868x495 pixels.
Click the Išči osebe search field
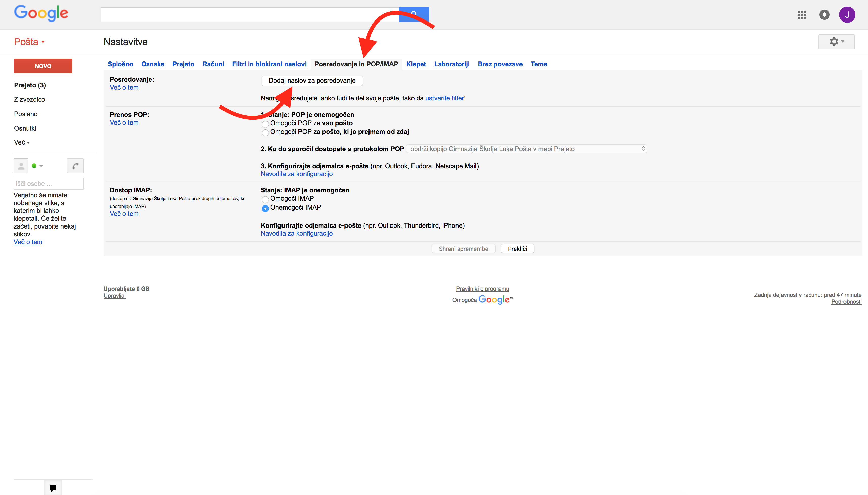click(x=49, y=184)
